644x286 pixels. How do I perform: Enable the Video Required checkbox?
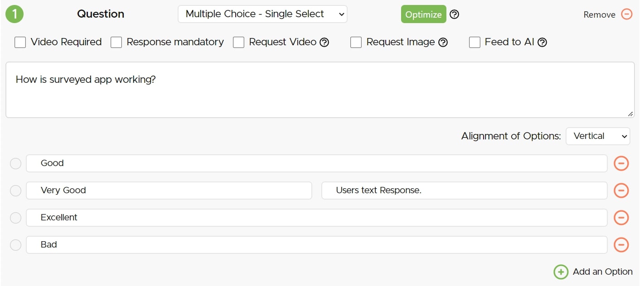[x=20, y=43]
